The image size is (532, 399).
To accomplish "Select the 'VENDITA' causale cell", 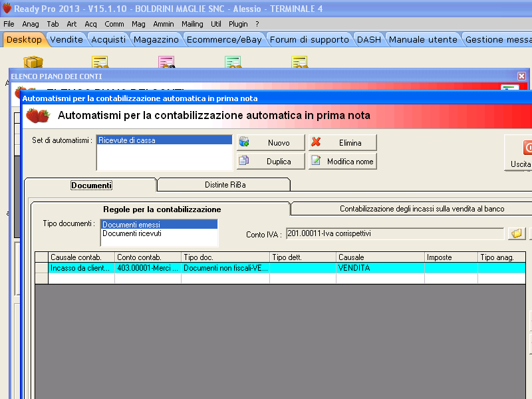I will pos(380,268).
